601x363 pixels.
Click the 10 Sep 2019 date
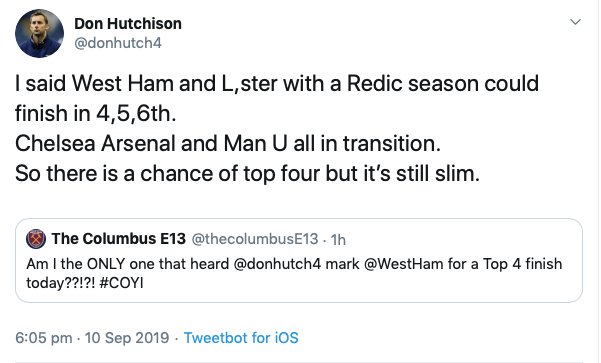click(127, 338)
